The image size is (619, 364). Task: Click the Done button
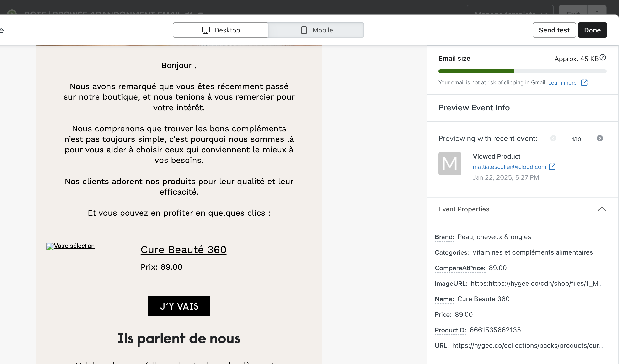(592, 30)
